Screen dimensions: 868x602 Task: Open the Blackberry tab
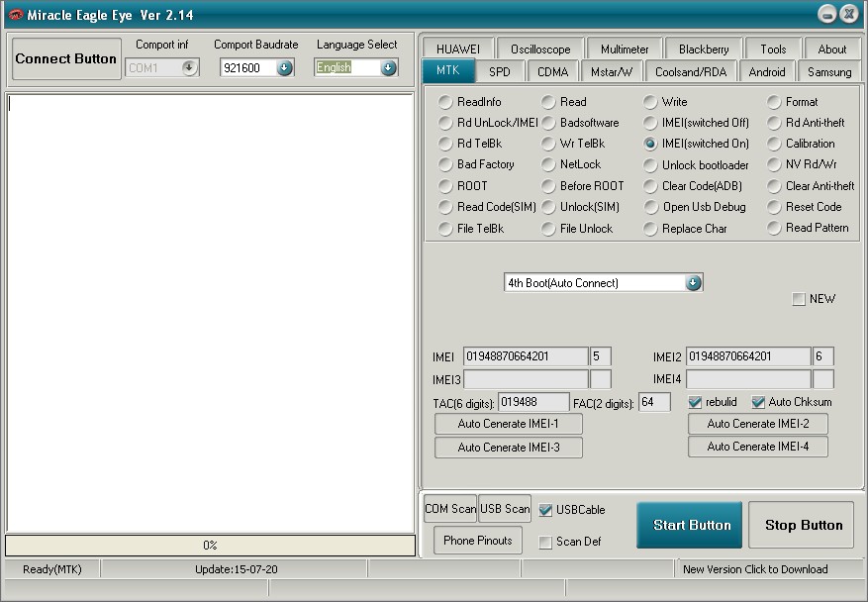704,49
